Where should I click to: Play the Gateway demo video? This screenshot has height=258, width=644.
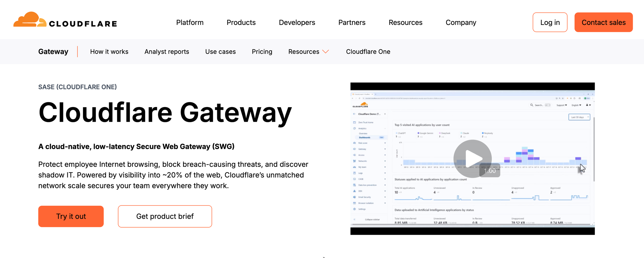472,159
